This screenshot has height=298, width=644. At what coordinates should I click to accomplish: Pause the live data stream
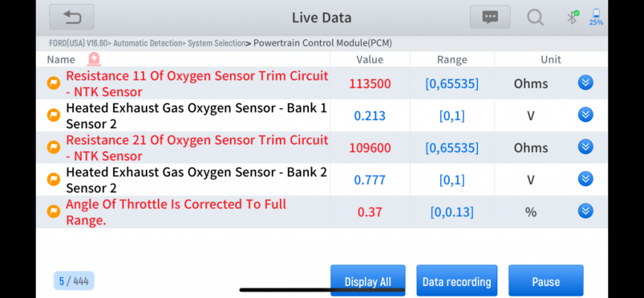[x=546, y=281]
